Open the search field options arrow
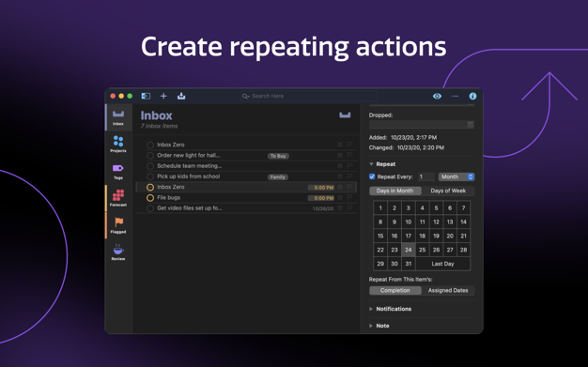The width and height of the screenshot is (588, 367). pos(248,97)
